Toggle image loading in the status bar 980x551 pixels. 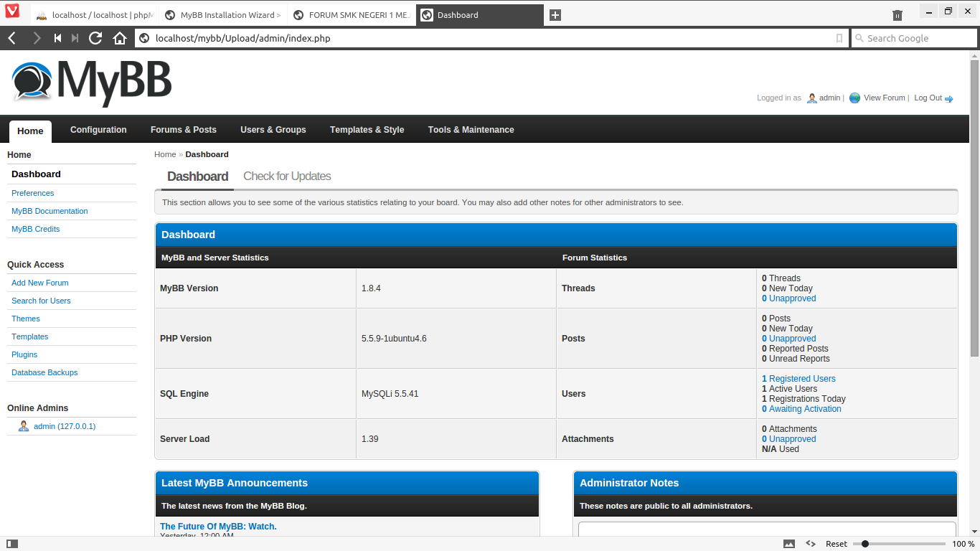point(789,544)
